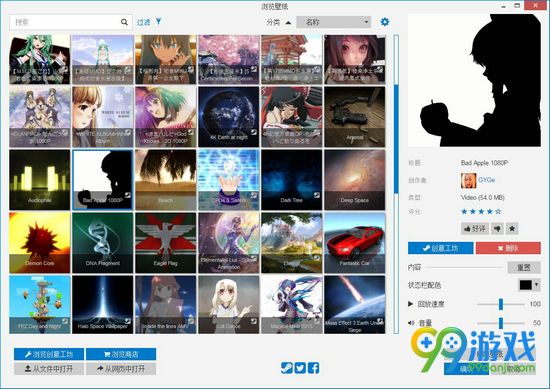This screenshot has width=550, height=389.
Task: Open the Twitter icon link
Action: (x=300, y=368)
